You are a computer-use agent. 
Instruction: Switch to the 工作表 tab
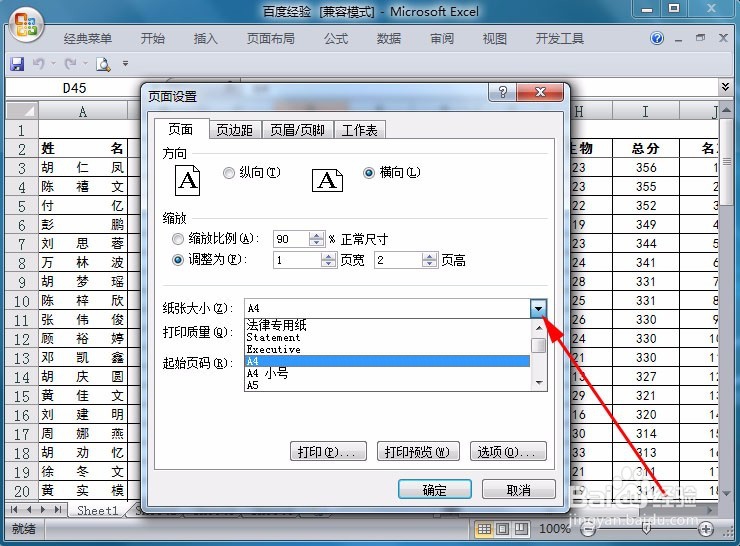tap(360, 130)
